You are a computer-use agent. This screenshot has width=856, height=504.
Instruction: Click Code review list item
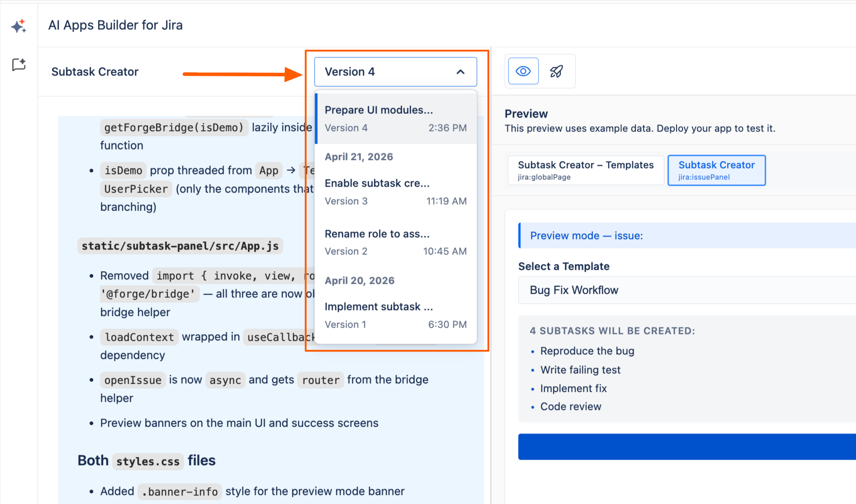tap(571, 407)
